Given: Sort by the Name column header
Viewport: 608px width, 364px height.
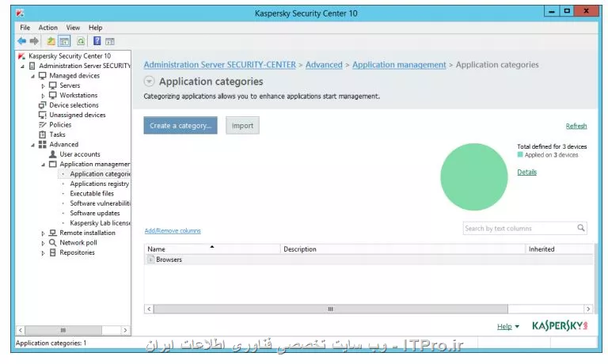Looking at the screenshot, I should 212,249.
